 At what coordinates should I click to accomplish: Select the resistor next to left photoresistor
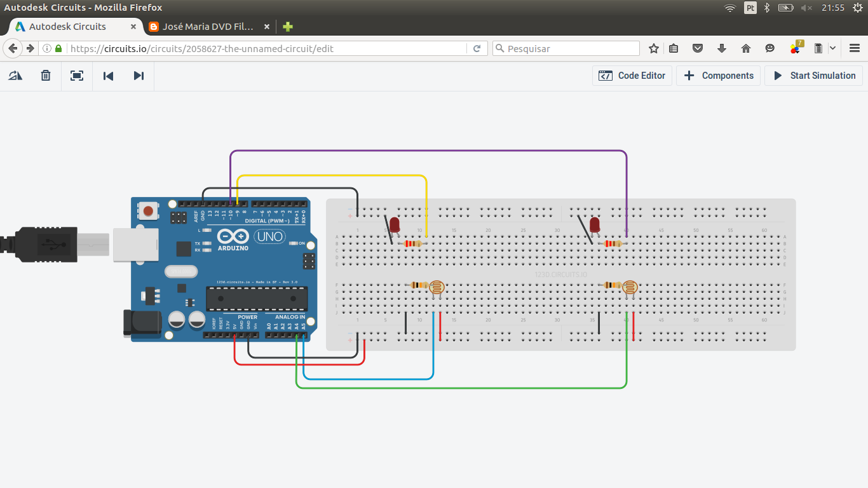point(419,285)
